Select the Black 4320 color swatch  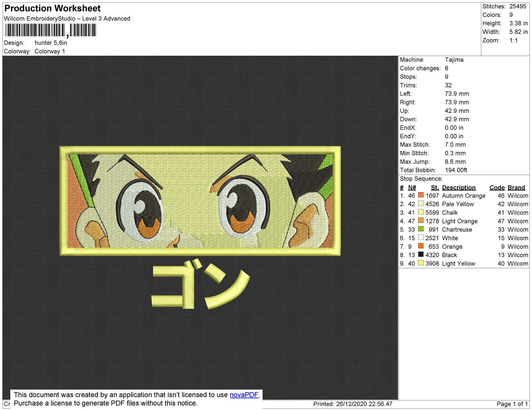click(421, 254)
